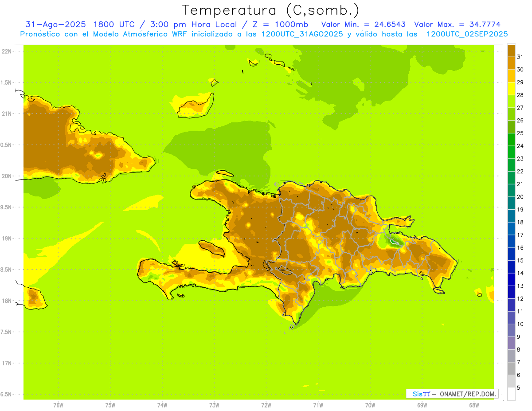The image size is (532, 411).
Task: Click the "72W" longitude label
Action: (266, 405)
